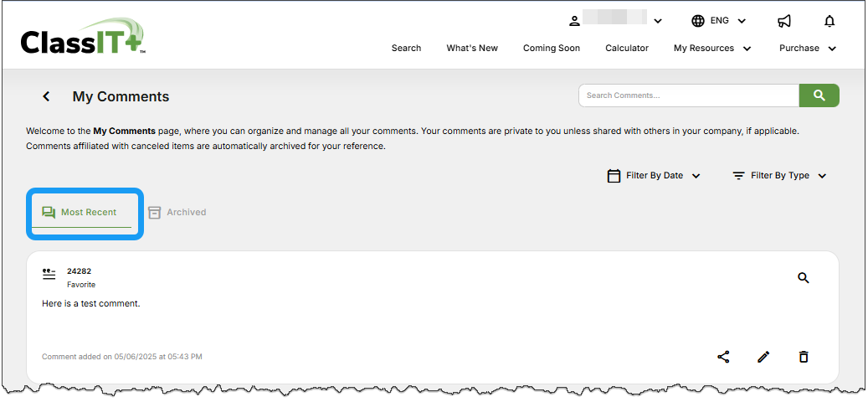This screenshot has width=868, height=402.
Task: Click the share icon on the comment
Action: (x=723, y=357)
